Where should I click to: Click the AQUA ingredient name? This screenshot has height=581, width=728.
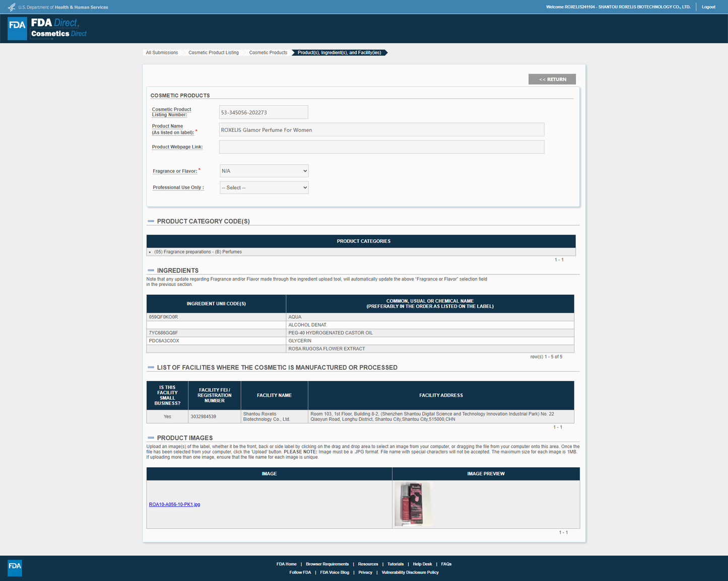click(x=295, y=317)
